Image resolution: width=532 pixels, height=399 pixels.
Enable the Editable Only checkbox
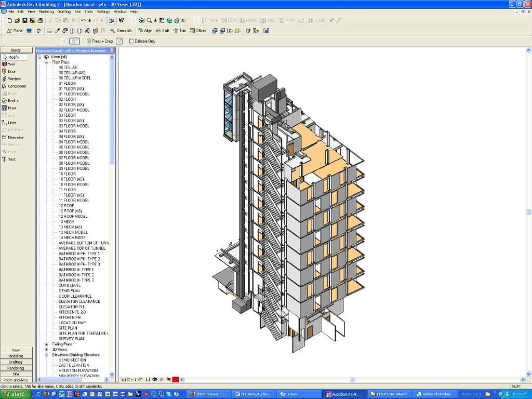131,41
